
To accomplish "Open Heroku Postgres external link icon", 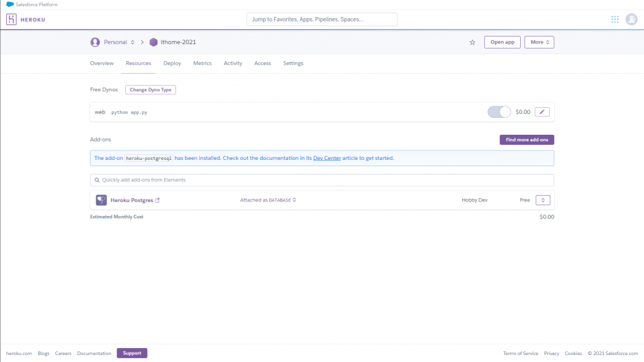I will (157, 200).
